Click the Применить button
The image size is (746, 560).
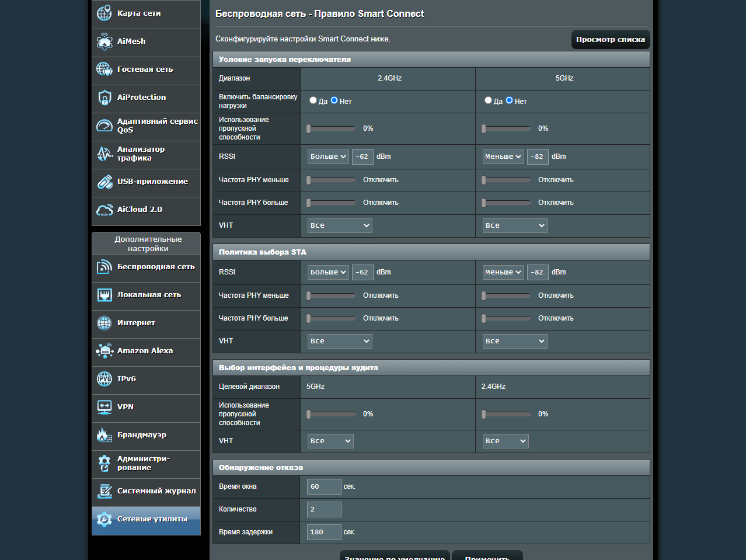pos(487,556)
